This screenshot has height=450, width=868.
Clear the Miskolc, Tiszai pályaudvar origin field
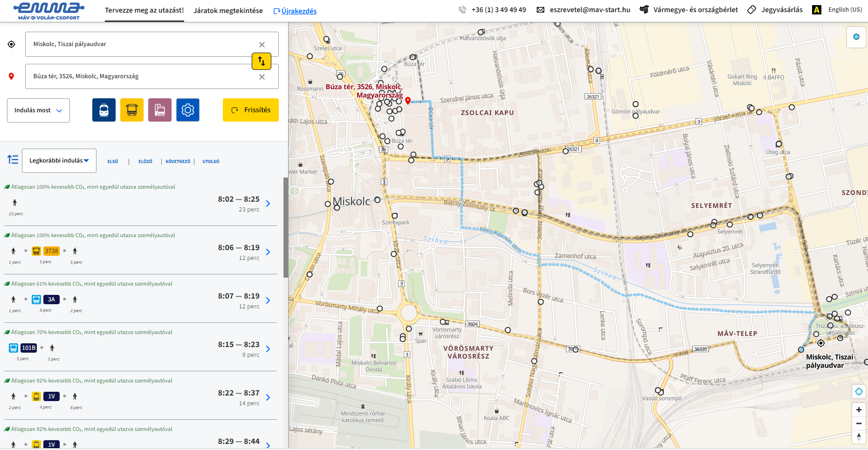coord(262,45)
